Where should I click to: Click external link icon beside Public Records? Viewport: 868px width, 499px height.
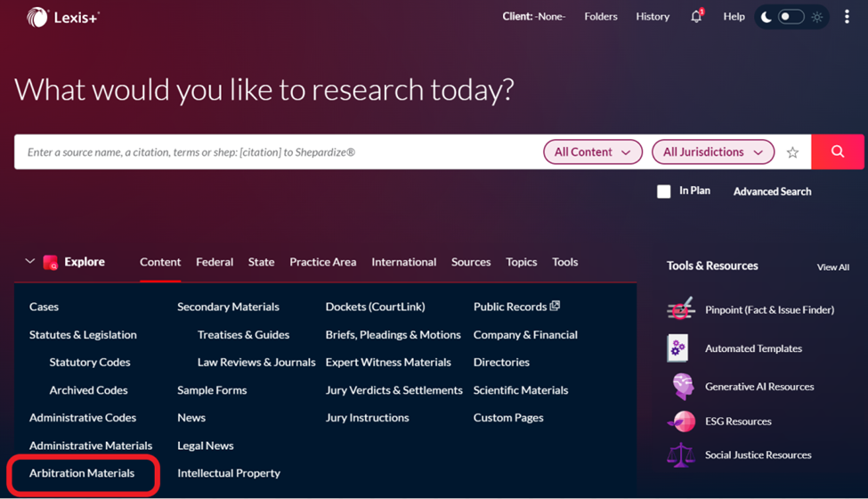coord(555,306)
